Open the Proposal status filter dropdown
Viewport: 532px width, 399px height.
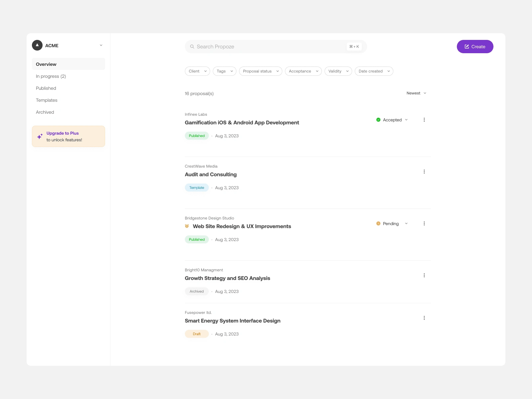(260, 71)
